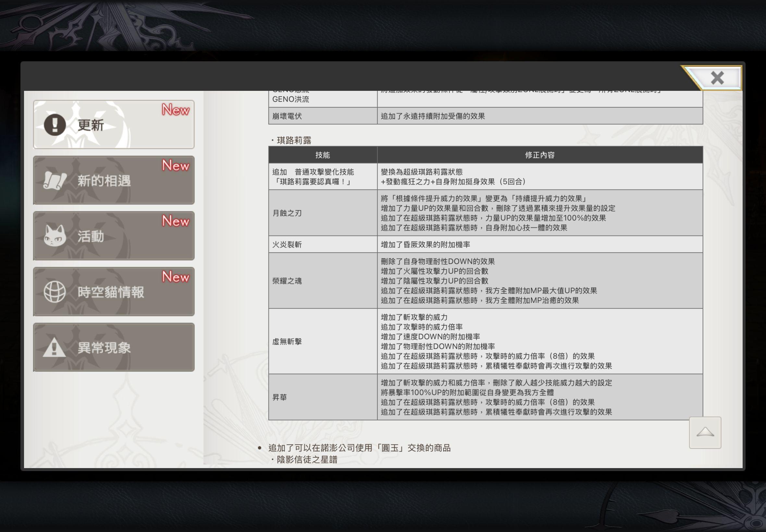This screenshot has width=766, height=532.
Task: Click the New badge on 時空貓情報
Action: coord(175,277)
